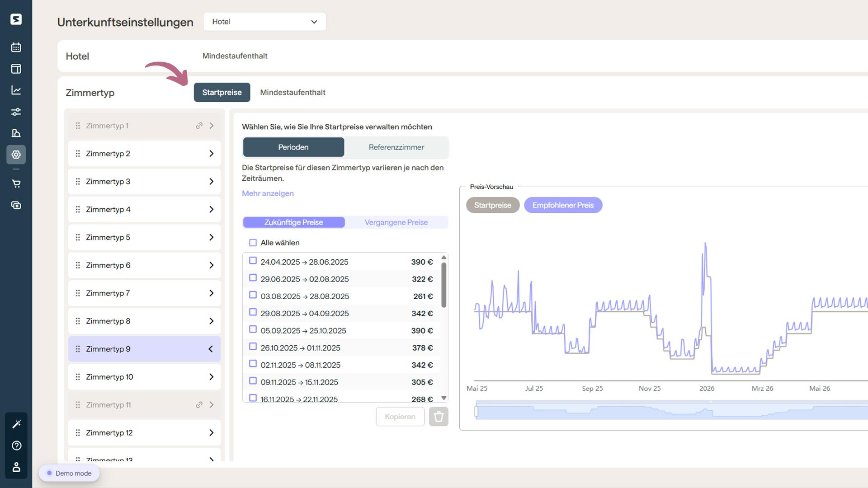Screen dimensions: 868x488
Task: Grab the drag handle of Zimmertyp 3
Action: (x=78, y=182)
